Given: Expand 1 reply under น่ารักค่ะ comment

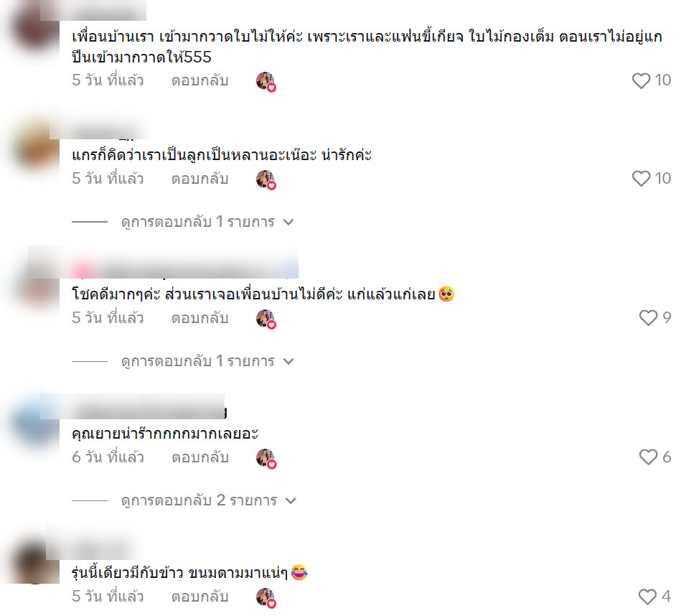Looking at the screenshot, I should (207, 222).
